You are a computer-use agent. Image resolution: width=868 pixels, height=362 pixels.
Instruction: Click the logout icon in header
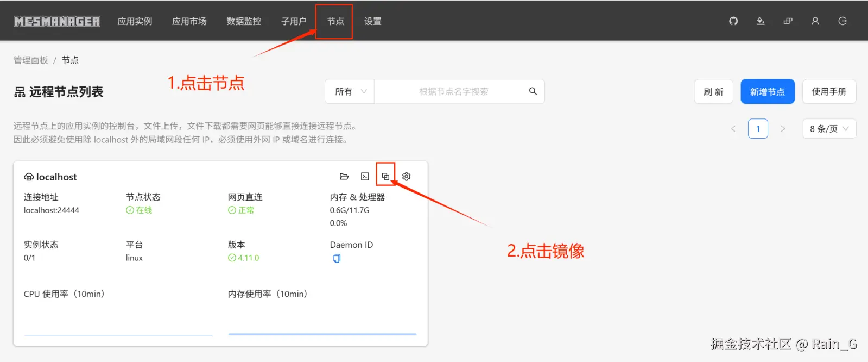842,21
